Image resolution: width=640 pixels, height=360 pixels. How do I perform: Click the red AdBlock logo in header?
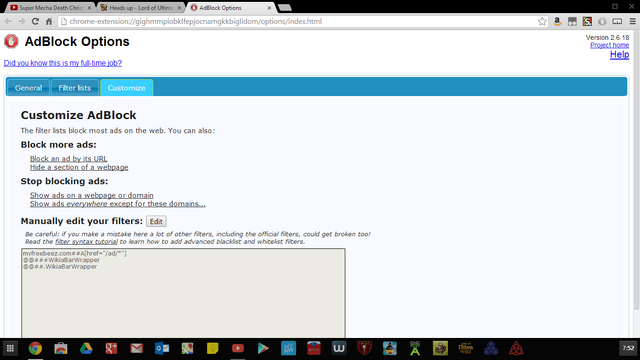(11, 41)
